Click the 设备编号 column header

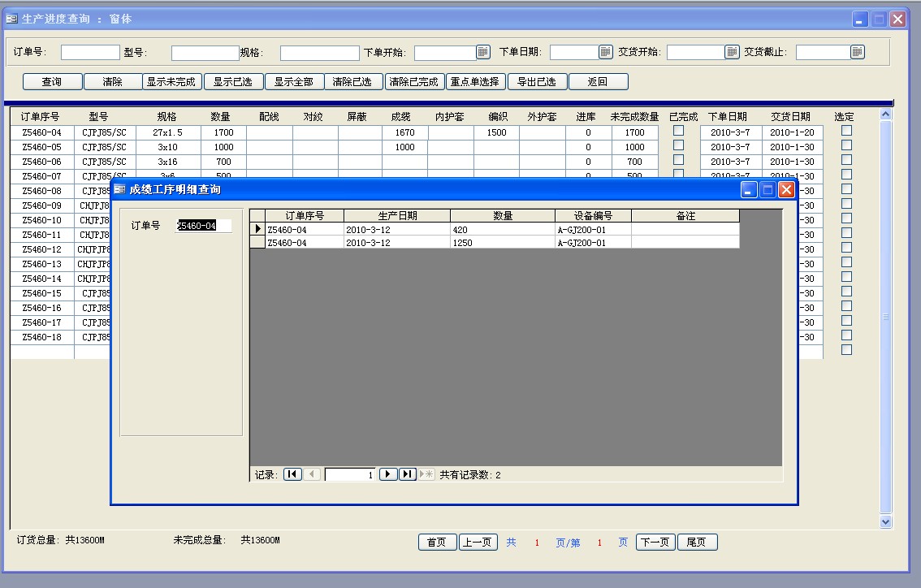click(593, 216)
